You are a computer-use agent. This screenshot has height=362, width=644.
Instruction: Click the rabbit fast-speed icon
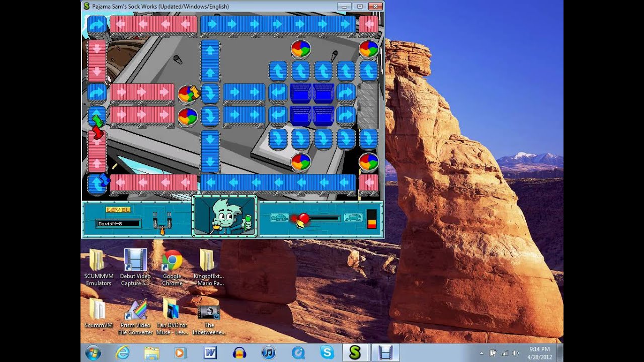[353, 218]
